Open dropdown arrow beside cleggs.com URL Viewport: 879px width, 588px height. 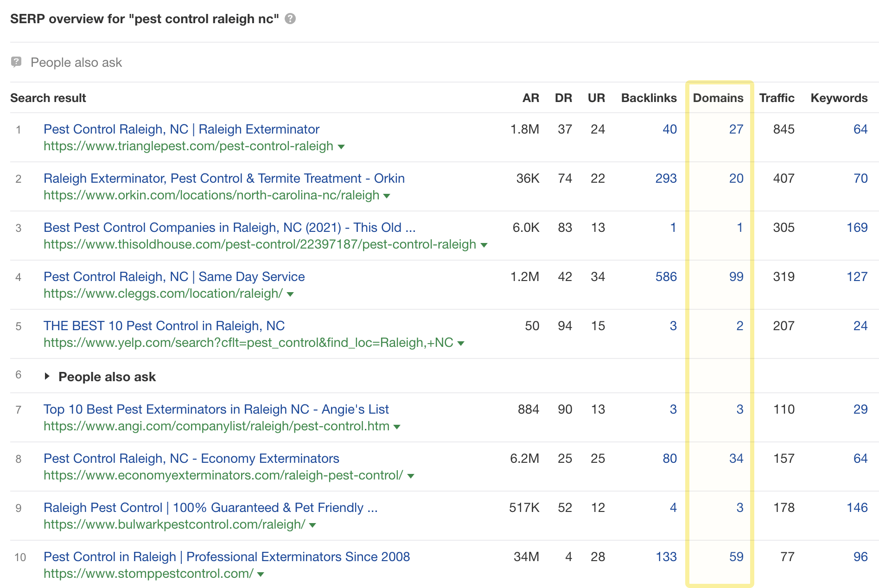point(290,294)
